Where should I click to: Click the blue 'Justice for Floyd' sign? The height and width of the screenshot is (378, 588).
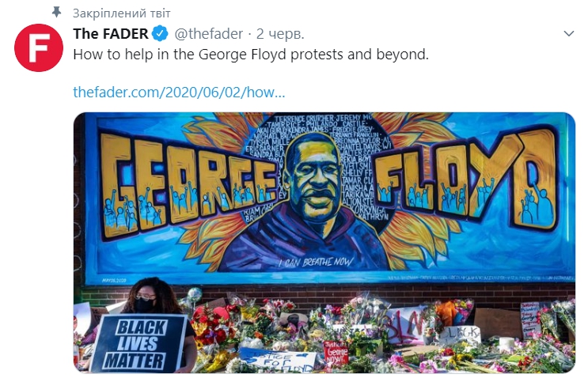tap(278, 360)
